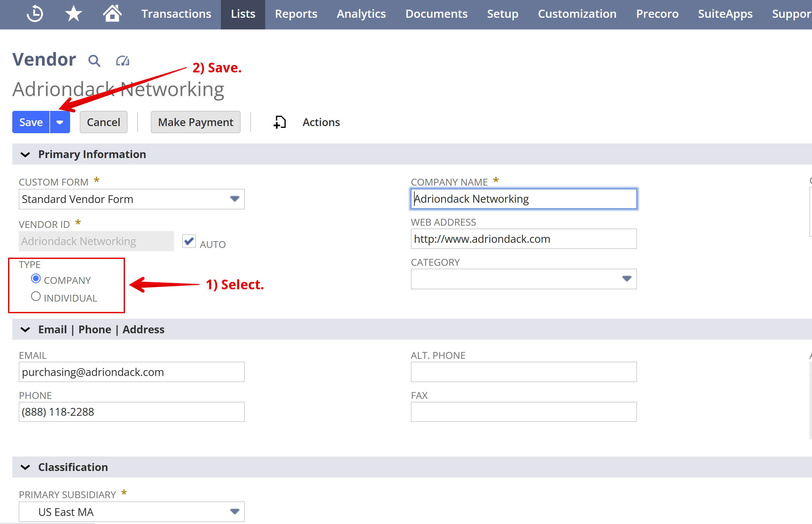Open the Setup menu
Image resolution: width=812 pixels, height=524 pixels.
tap(502, 14)
